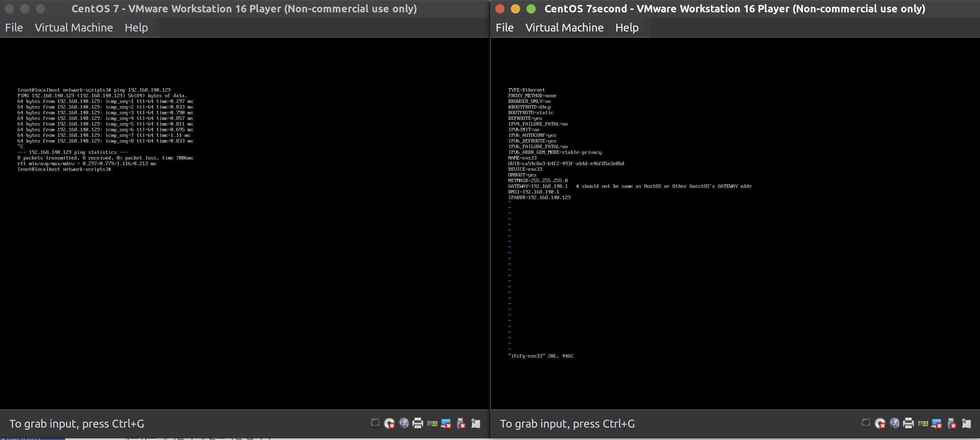Click hard disk icon in CentOS 7 window
This screenshot has width=980, height=440.
coord(375,423)
